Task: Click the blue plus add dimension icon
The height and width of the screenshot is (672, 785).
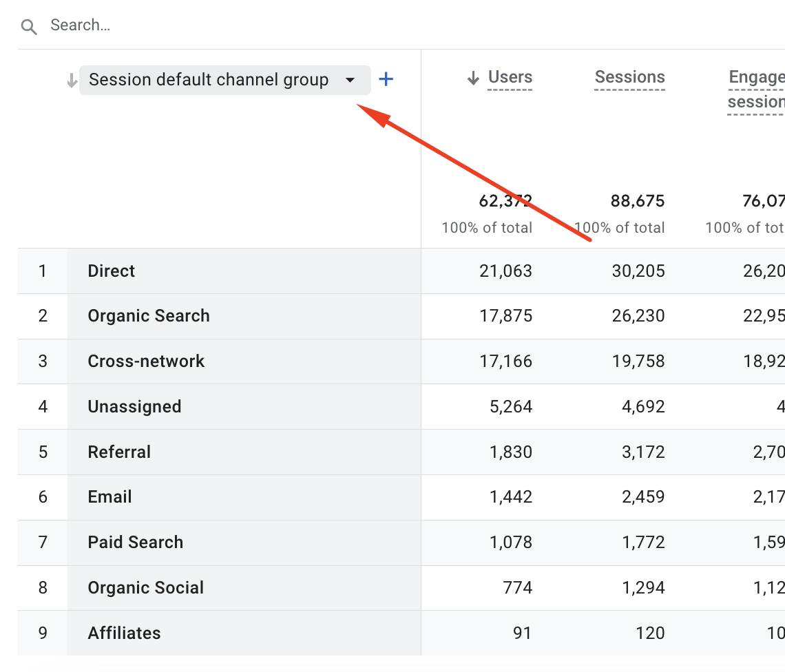Action: coord(386,80)
